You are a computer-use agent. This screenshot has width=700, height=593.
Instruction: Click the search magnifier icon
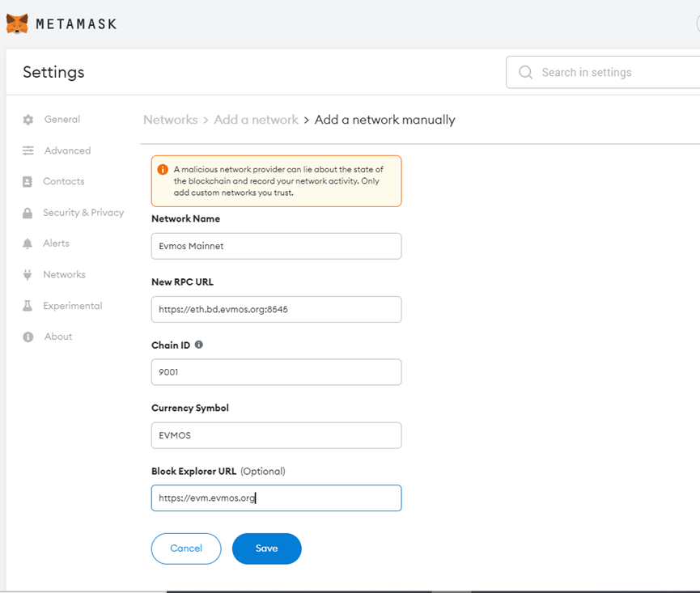click(x=525, y=72)
